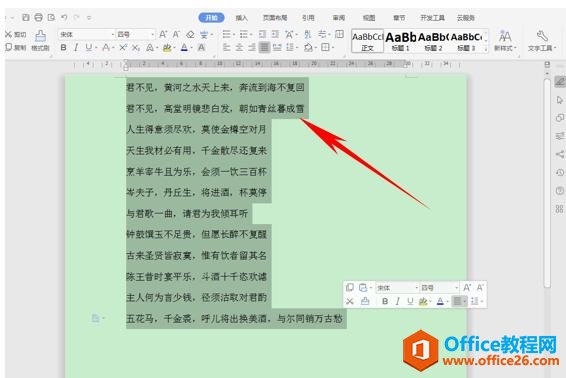The height and width of the screenshot is (378, 566).
Task: Undo the last action
Action: (x=64, y=17)
